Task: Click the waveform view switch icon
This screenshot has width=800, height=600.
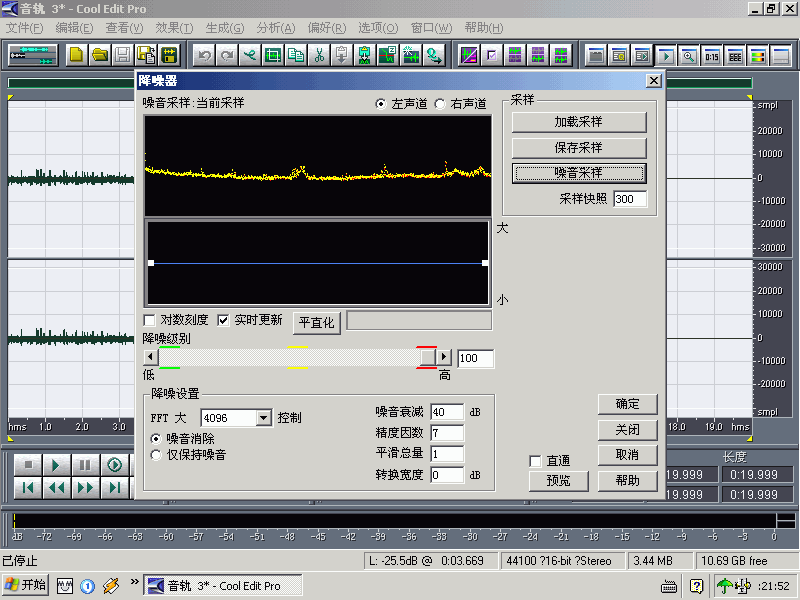Action: (x=468, y=55)
